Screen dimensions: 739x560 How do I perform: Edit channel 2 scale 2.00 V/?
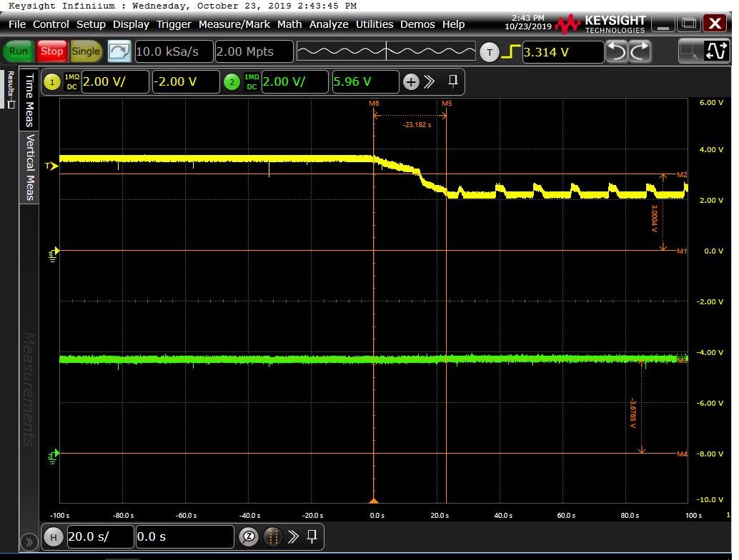[294, 82]
